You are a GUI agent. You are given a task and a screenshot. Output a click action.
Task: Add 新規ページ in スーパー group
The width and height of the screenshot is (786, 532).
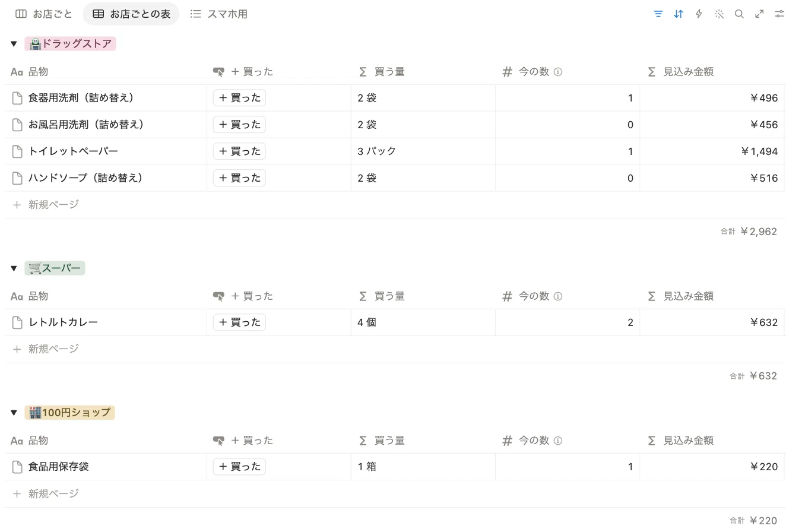tap(46, 349)
